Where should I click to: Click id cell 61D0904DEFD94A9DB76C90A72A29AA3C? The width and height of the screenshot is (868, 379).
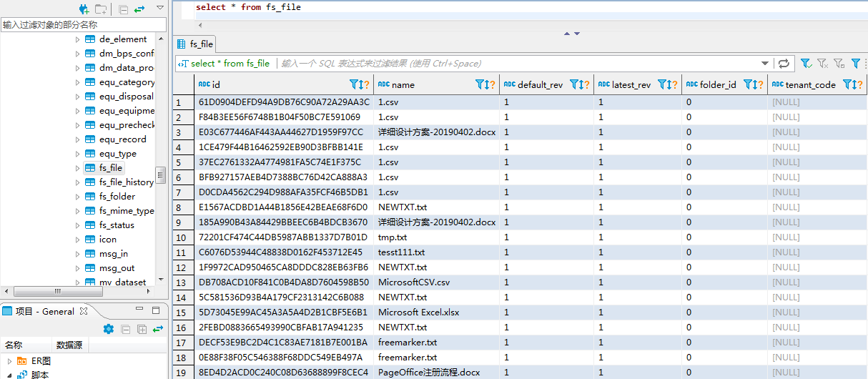[x=284, y=102]
